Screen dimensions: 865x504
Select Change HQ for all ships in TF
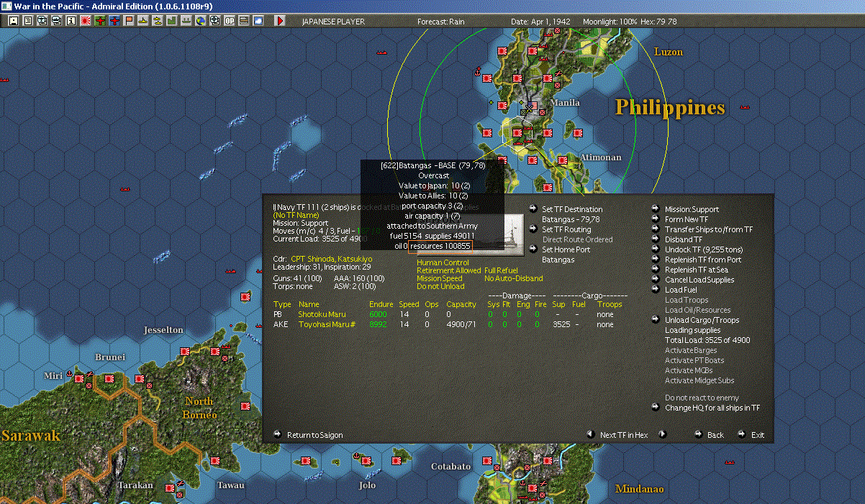pyautogui.click(x=712, y=408)
